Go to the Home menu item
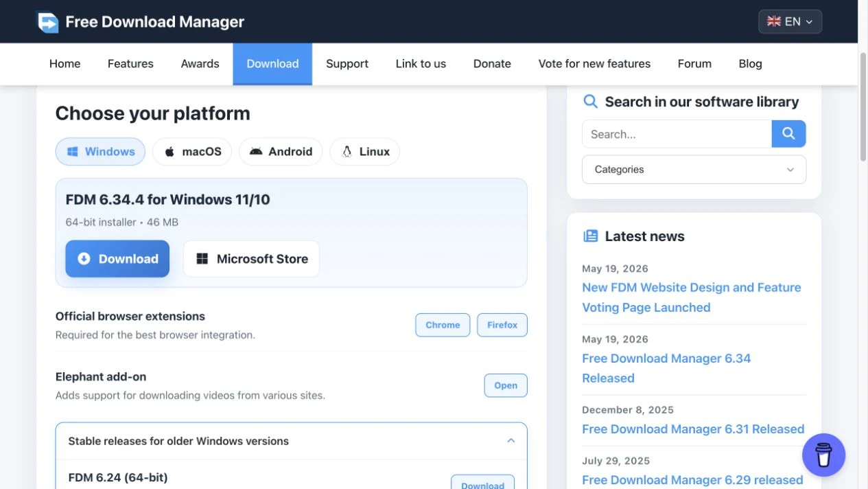Image resolution: width=868 pixels, height=489 pixels. click(65, 64)
